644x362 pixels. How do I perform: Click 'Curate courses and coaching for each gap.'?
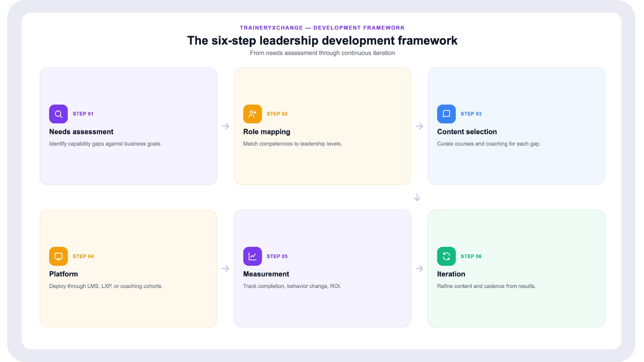click(x=489, y=144)
